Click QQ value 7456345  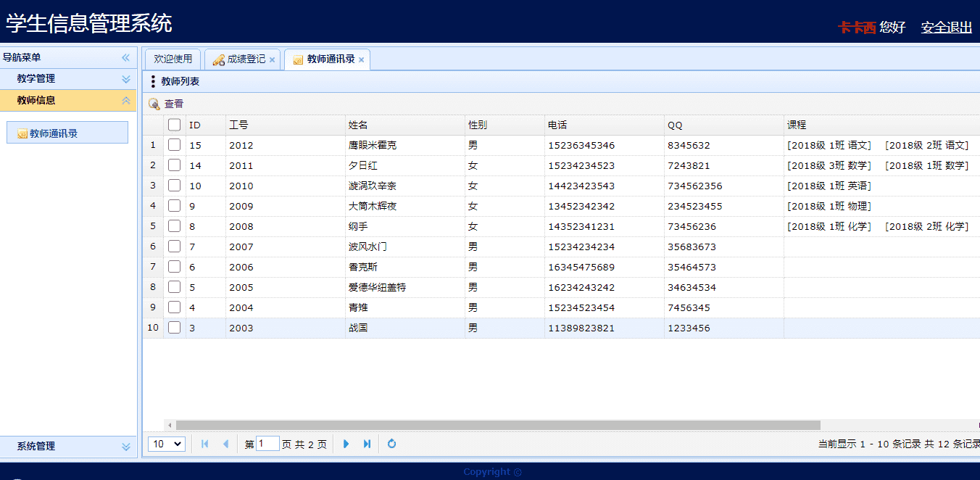(x=689, y=307)
